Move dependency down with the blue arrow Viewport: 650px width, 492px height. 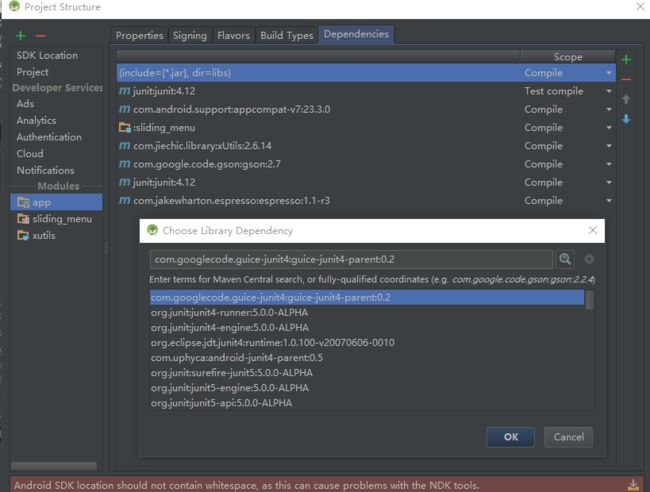(626, 119)
